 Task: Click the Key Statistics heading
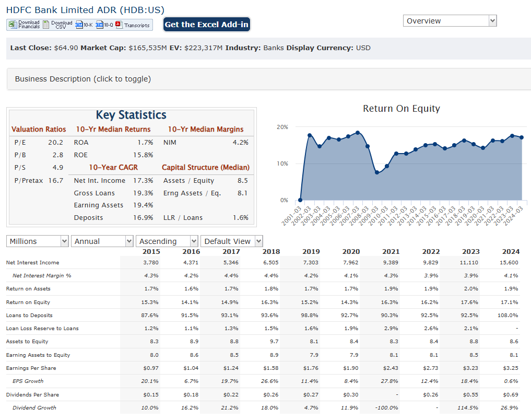[131, 115]
